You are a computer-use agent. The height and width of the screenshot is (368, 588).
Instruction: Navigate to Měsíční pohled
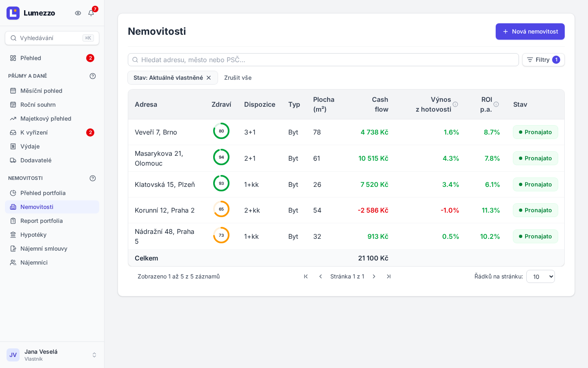(52, 91)
